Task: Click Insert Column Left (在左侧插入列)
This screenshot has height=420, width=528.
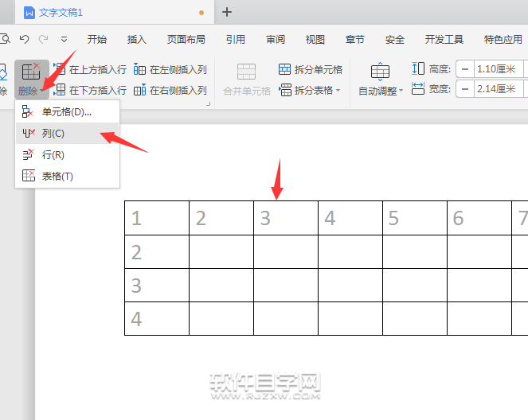Action: click(170, 70)
